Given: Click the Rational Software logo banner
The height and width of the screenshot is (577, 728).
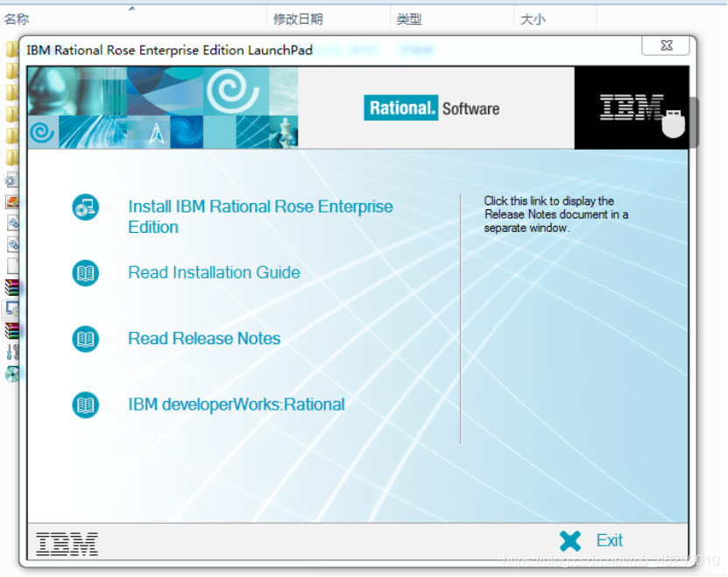Looking at the screenshot, I should pos(432,108).
